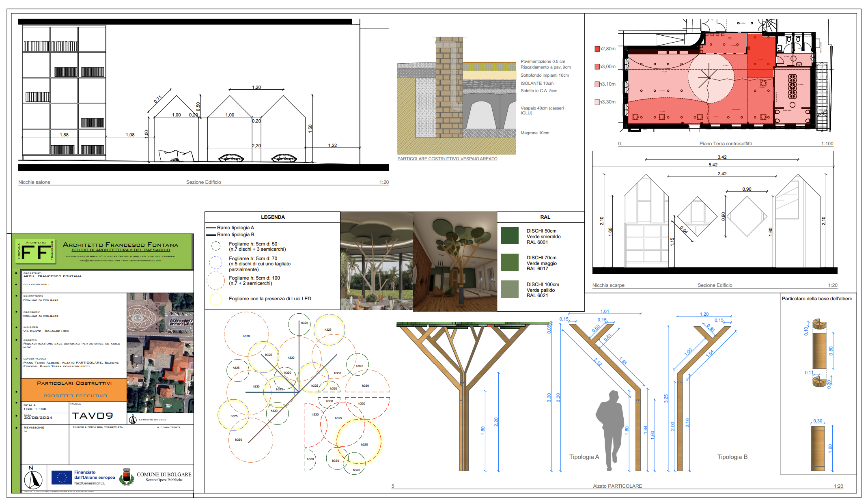The height and width of the screenshot is (504, 868).
Task: Click the Nicchie salone caption
Action: point(34,182)
